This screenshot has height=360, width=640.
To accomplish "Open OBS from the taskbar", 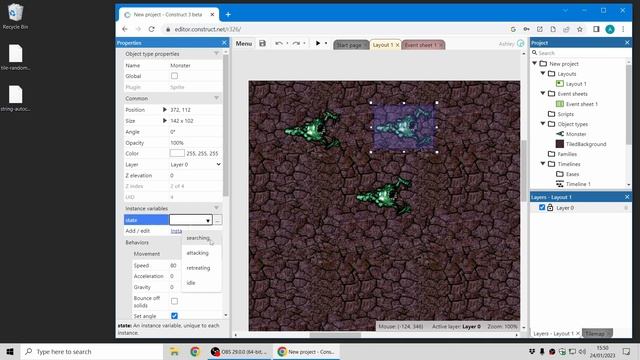I will (x=241, y=351).
